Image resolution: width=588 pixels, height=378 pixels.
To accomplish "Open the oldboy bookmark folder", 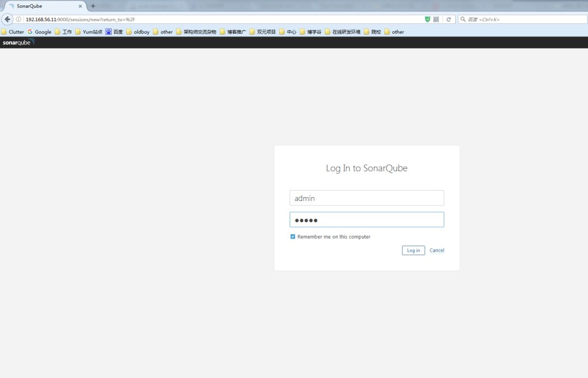I will (138, 32).
